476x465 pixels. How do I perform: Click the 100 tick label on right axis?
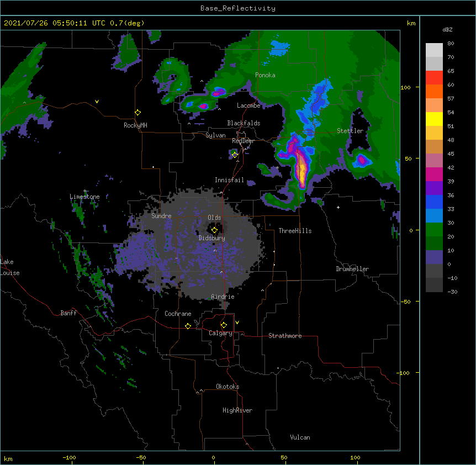click(x=405, y=87)
